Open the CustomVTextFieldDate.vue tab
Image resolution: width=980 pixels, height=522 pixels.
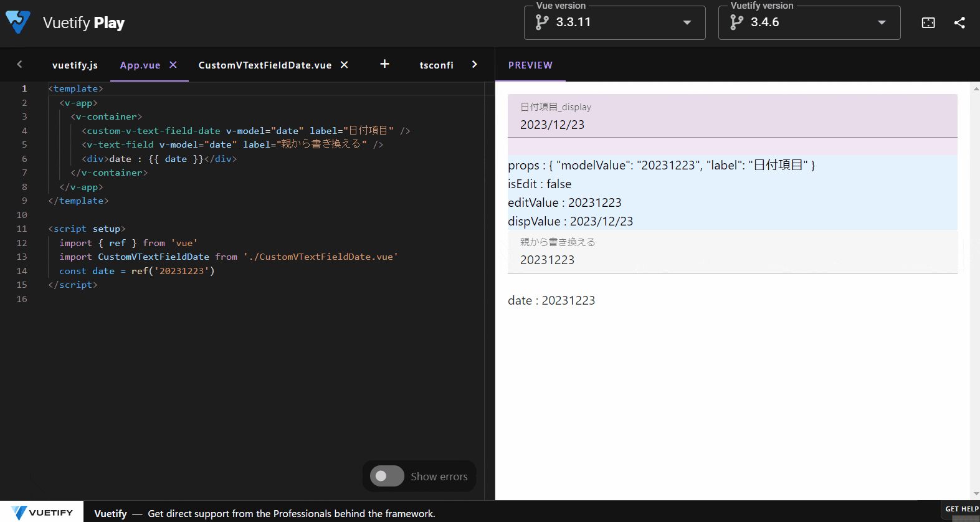(x=265, y=65)
